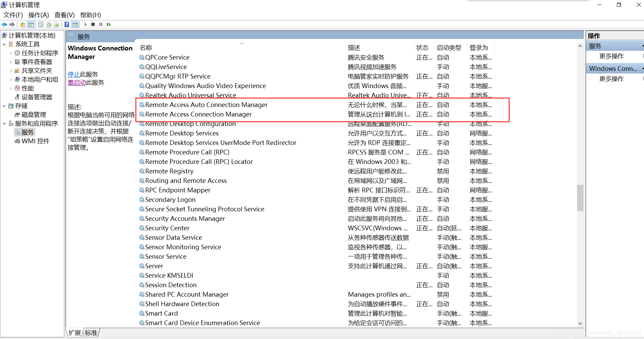Switch to the 标准 tab
This screenshot has height=339, width=644.
[x=91, y=333]
